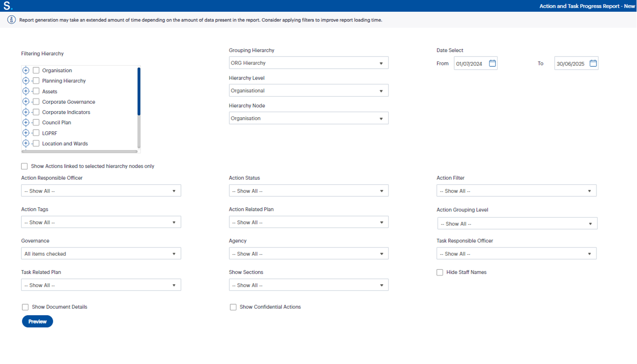Enable Show Confidential Actions checkbox
Image resolution: width=637 pixels, height=364 pixels.
coord(233,307)
